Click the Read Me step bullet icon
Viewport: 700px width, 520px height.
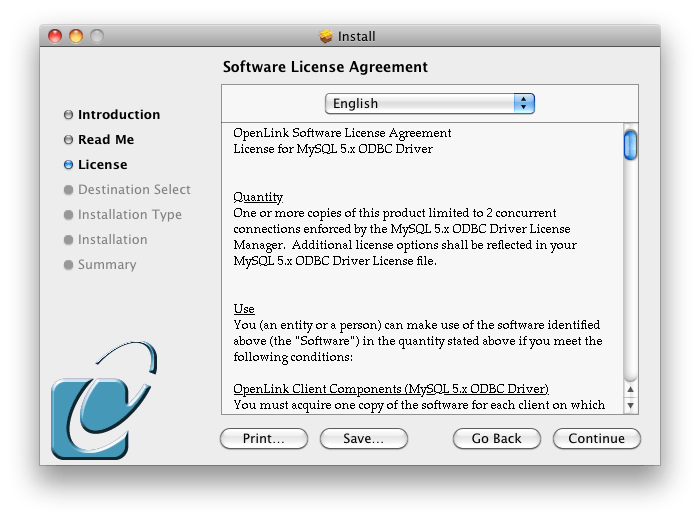pyautogui.click(x=68, y=140)
